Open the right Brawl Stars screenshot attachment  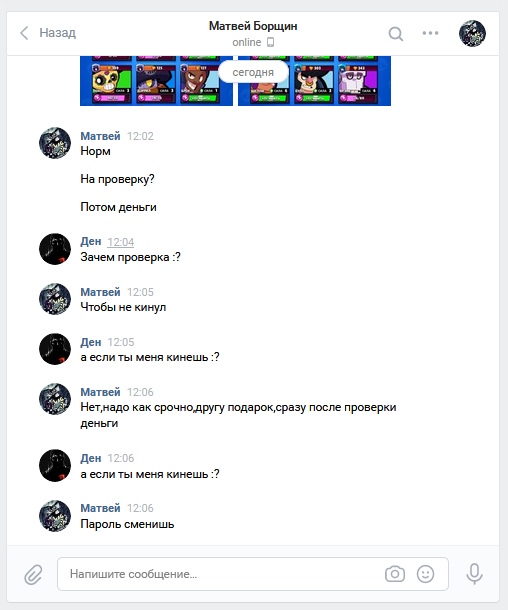[x=314, y=81]
